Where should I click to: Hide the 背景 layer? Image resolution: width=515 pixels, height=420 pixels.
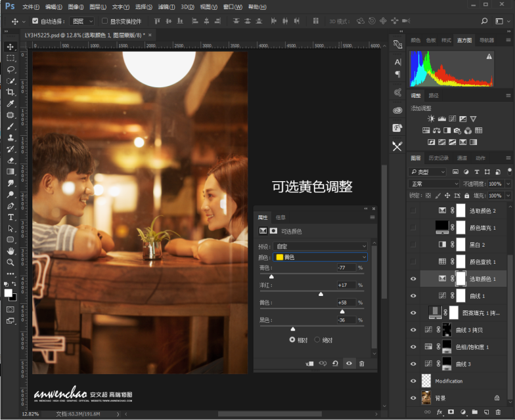413,398
